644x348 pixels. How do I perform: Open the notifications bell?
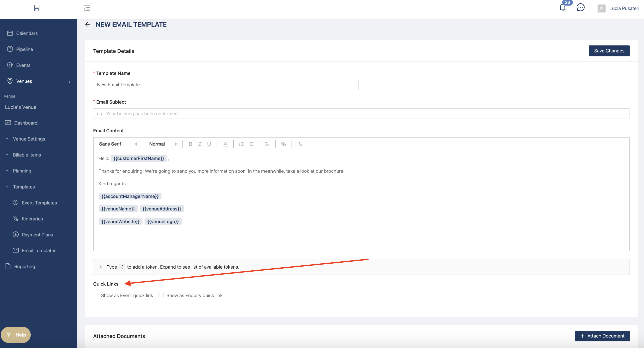pyautogui.click(x=562, y=8)
